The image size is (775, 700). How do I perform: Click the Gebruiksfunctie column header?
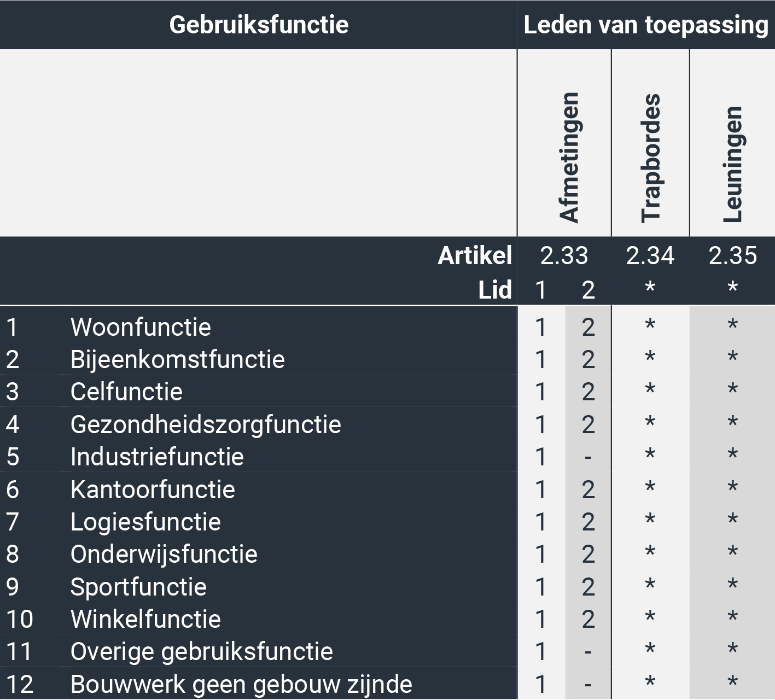pos(259,25)
